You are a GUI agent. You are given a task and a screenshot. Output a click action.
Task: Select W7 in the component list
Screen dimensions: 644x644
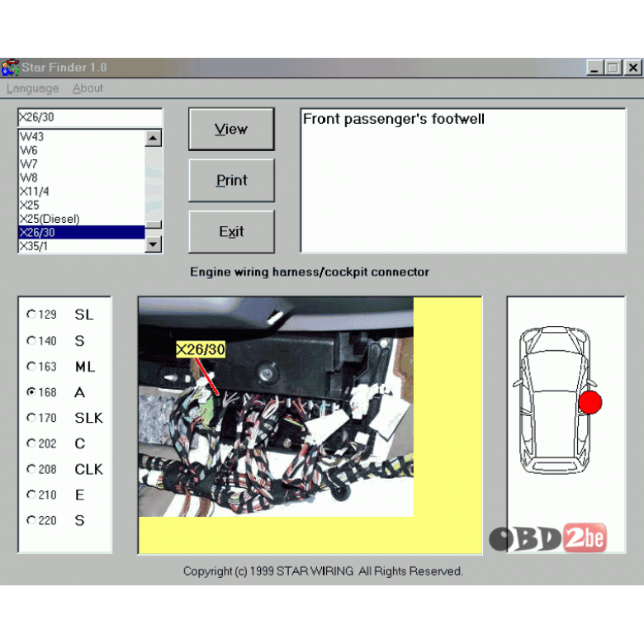click(x=82, y=163)
